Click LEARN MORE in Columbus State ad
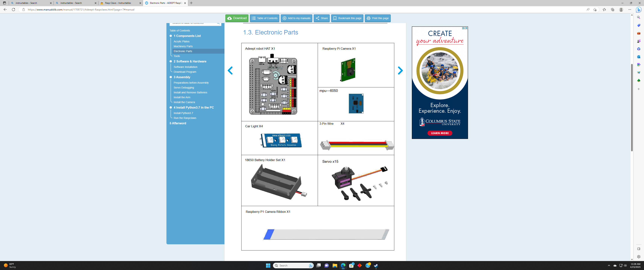The height and width of the screenshot is (270, 644). click(440, 133)
